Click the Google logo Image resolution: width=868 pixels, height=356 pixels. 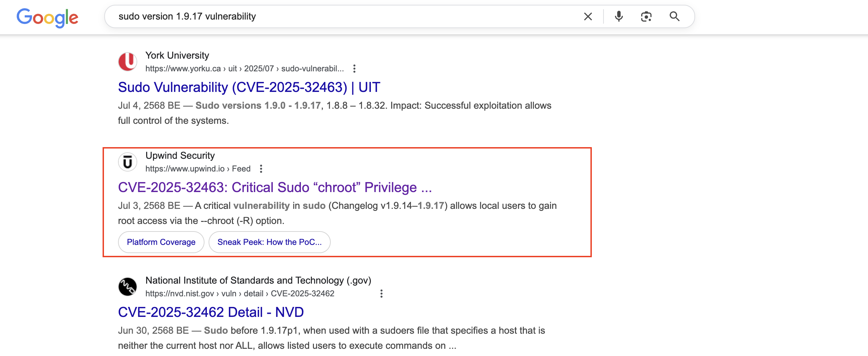47,17
